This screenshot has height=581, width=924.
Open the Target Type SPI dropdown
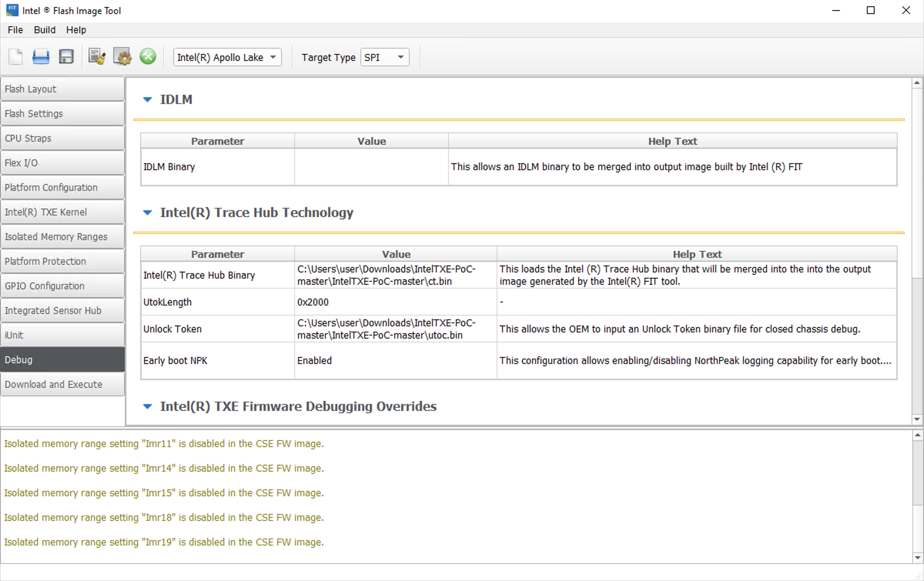point(385,57)
